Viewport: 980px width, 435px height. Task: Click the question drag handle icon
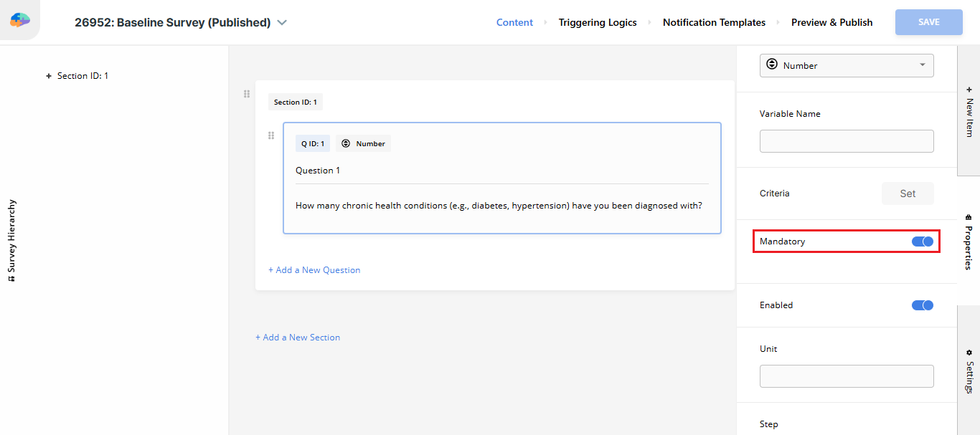pyautogui.click(x=271, y=135)
